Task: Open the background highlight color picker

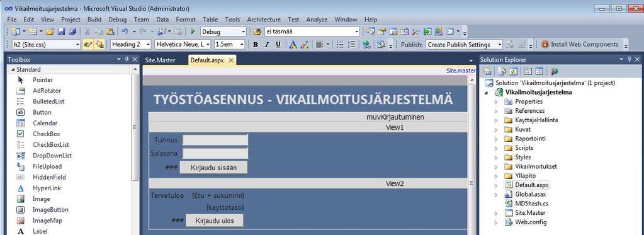Action: [304, 44]
